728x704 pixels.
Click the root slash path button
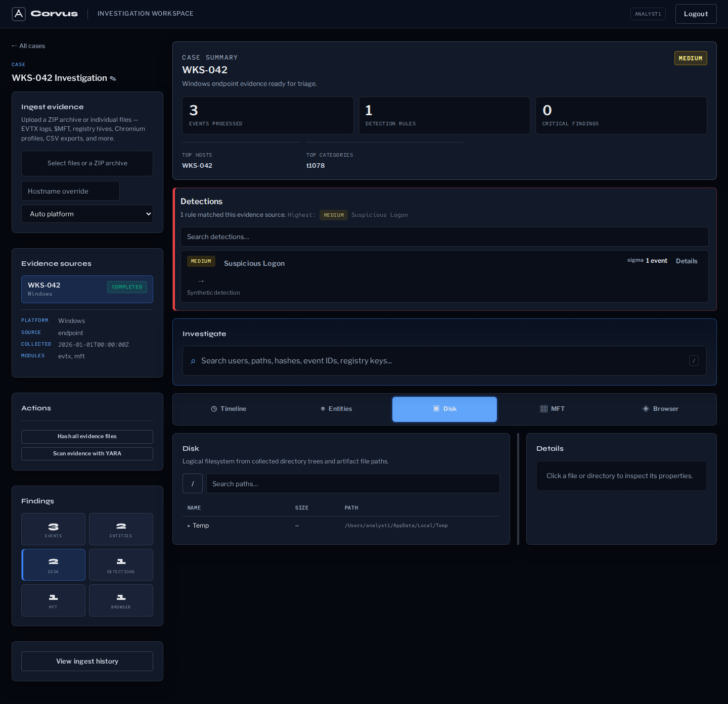click(193, 484)
